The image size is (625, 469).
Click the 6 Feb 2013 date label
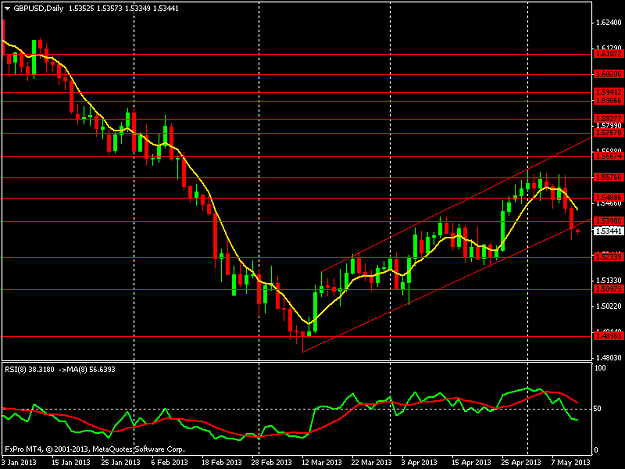[x=169, y=462]
